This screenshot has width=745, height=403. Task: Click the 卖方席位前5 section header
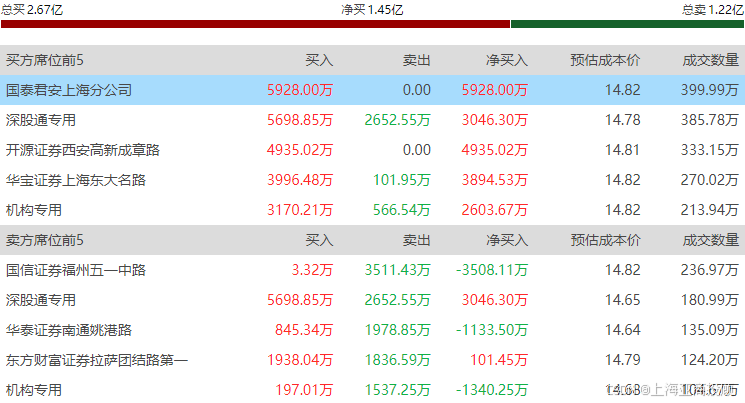coord(45,240)
